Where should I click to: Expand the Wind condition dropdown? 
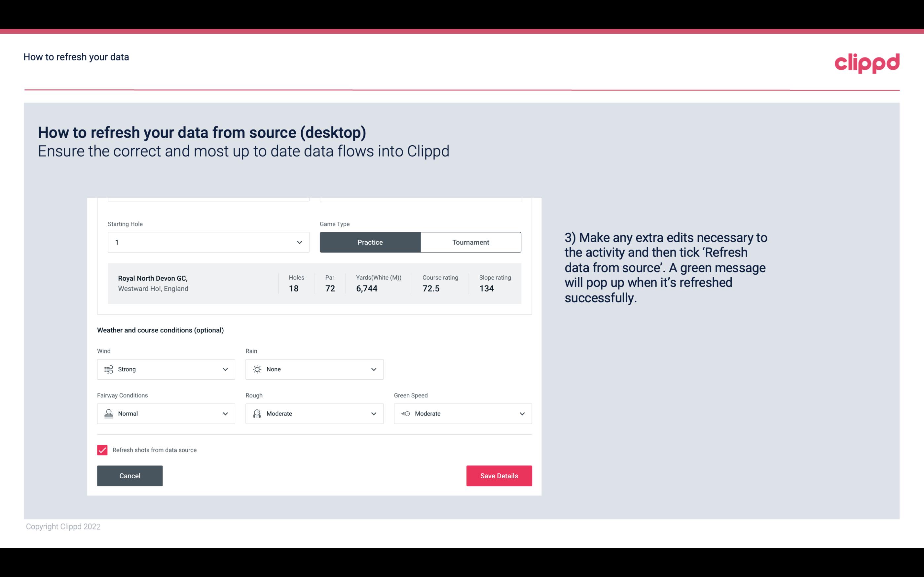pos(224,369)
